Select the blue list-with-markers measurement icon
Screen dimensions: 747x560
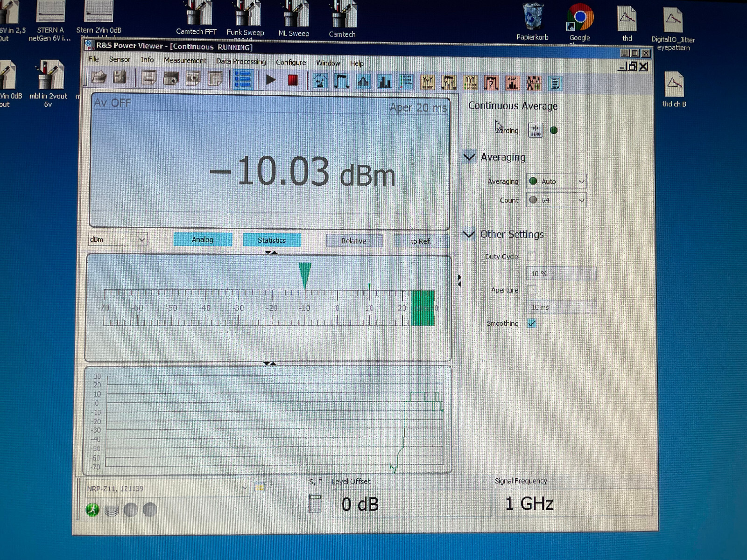pyautogui.click(x=406, y=83)
